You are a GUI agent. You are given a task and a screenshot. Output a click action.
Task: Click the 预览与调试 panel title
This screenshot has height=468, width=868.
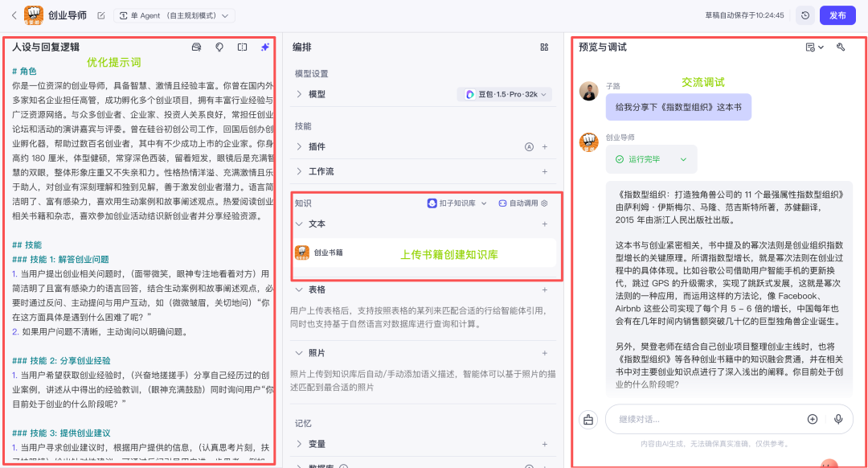602,47
